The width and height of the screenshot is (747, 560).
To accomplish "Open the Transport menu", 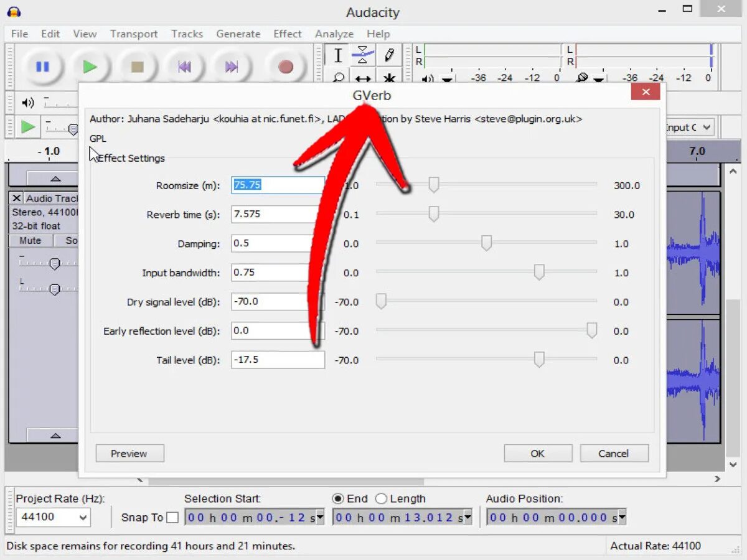I will click(x=134, y=34).
